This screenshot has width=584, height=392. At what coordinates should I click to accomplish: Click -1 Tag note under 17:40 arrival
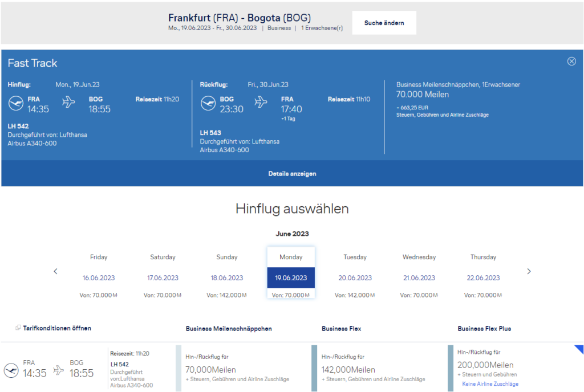tap(288, 119)
